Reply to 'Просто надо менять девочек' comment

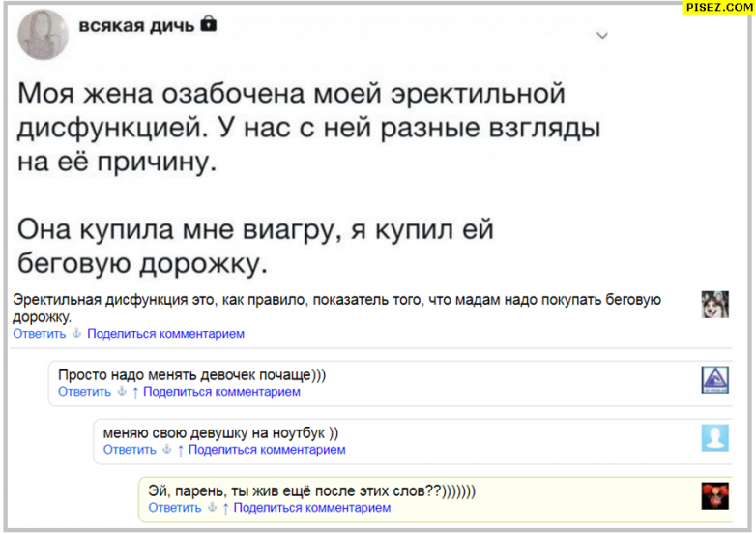click(x=85, y=392)
